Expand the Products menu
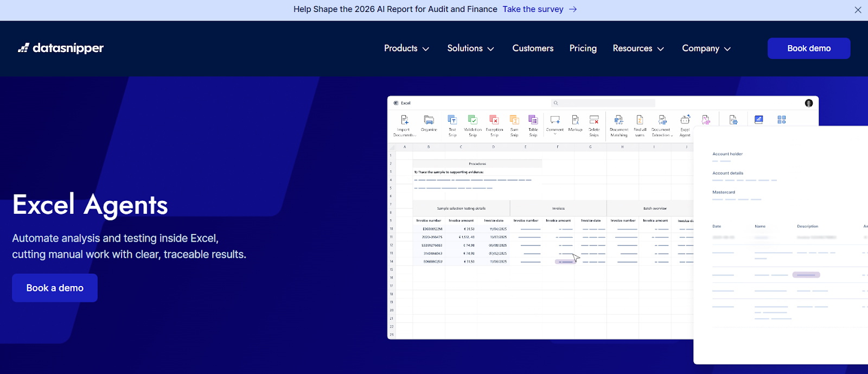Viewport: 868px width, 374px height. pos(406,48)
